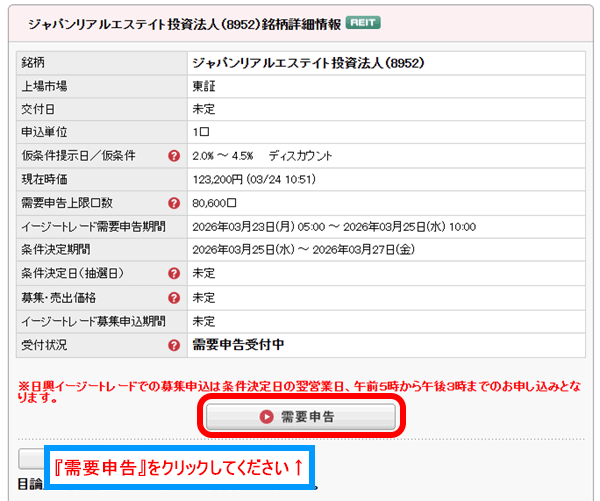Select the discount range 2.0% ～ 4.5% ディスカウント
600x501 pixels.
tap(262, 156)
